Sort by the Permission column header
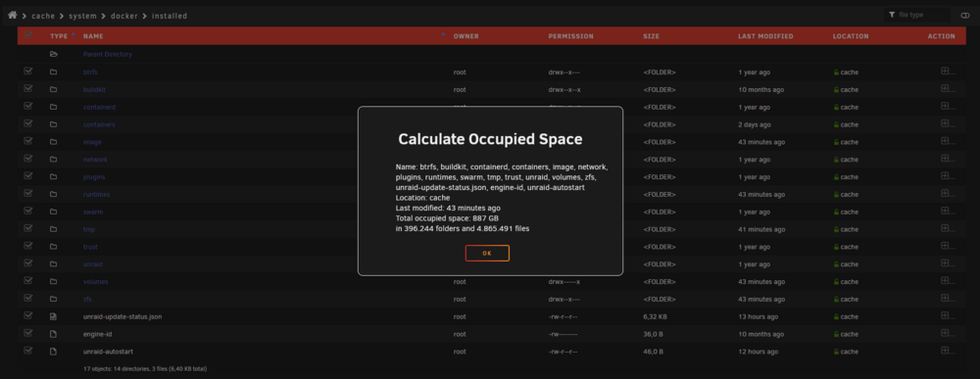This screenshot has height=379, width=980. coord(571,36)
